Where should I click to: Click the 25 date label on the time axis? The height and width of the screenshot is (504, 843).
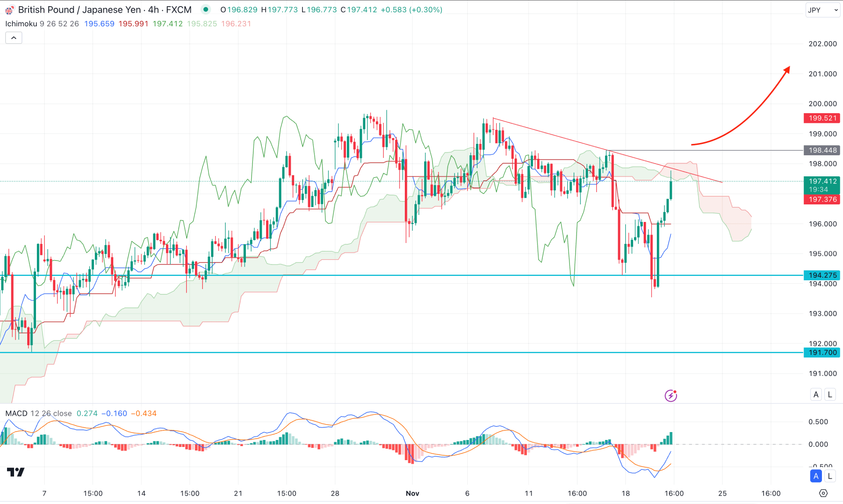pyautogui.click(x=722, y=493)
